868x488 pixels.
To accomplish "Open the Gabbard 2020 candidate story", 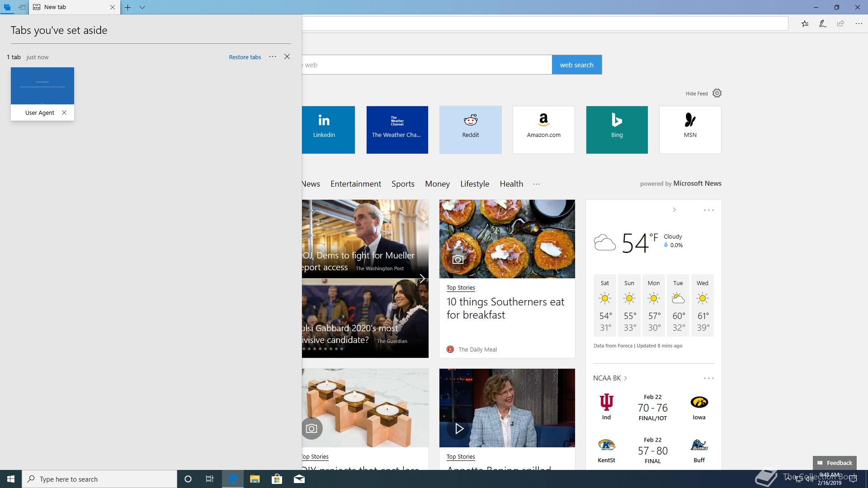I will [x=365, y=318].
